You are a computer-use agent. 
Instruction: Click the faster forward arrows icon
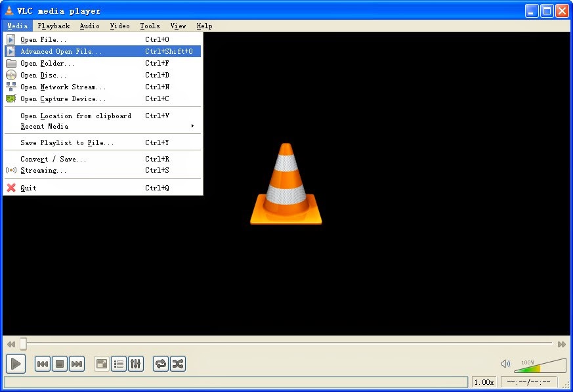562,344
